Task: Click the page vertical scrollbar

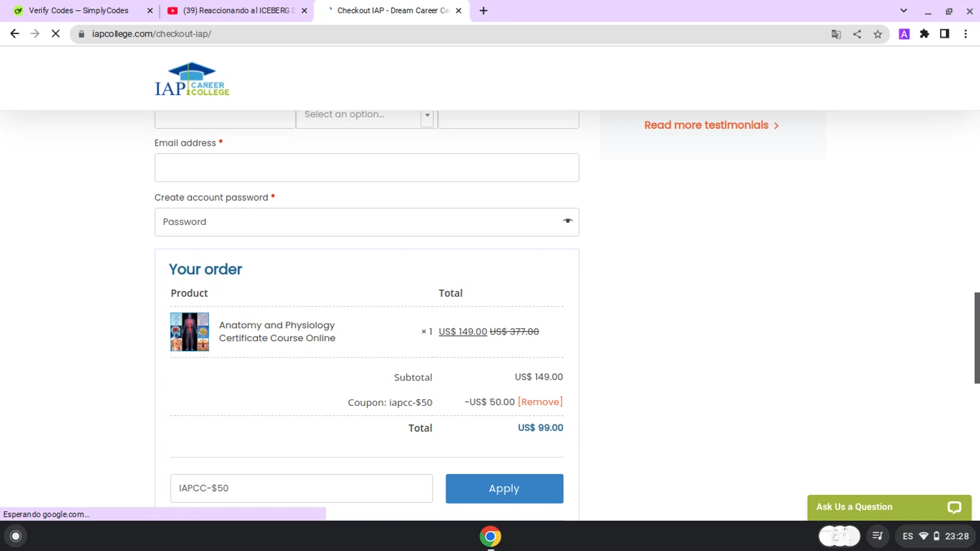Action: (977, 337)
